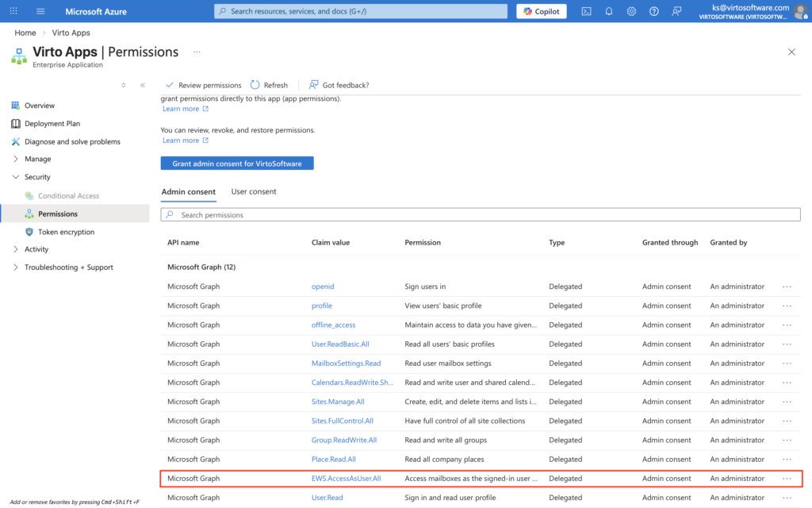Open more options for the openid row
Screen dimensions: 812x508
pyautogui.click(x=787, y=287)
